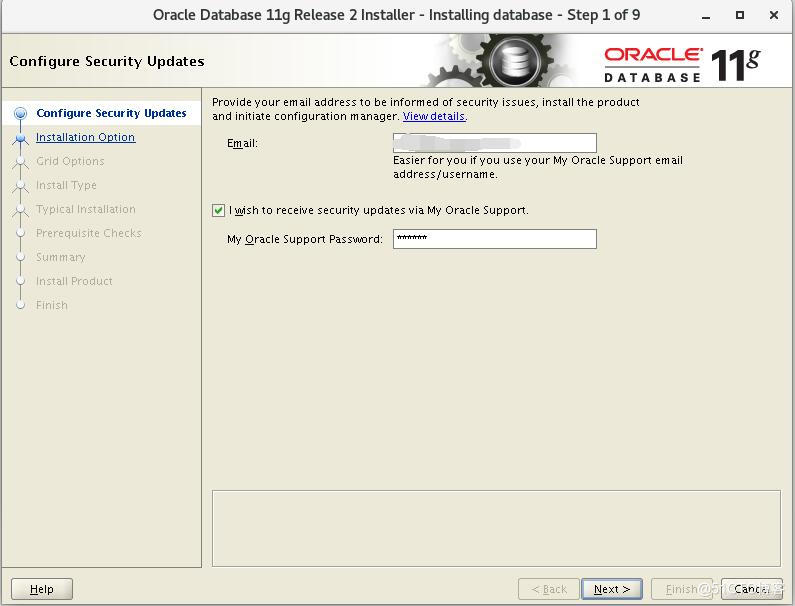Click the Configure Security Updates page heading

click(x=107, y=61)
